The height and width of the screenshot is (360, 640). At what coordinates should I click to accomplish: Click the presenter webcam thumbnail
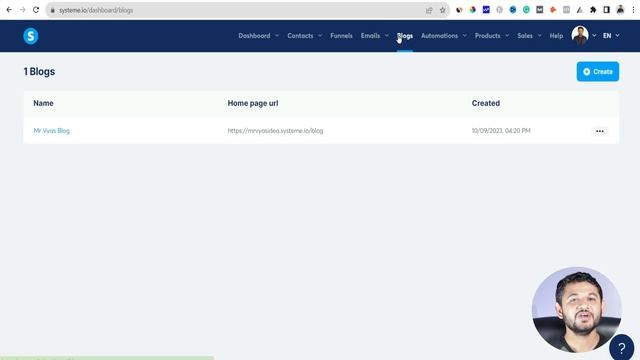[576, 309]
